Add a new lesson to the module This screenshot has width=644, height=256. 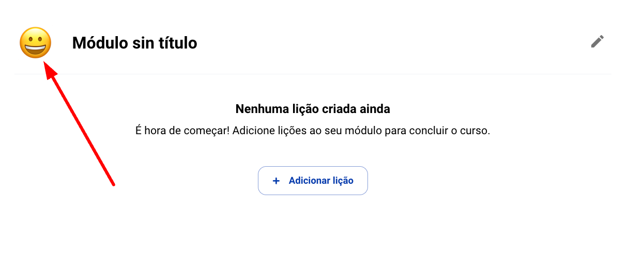[x=313, y=181]
